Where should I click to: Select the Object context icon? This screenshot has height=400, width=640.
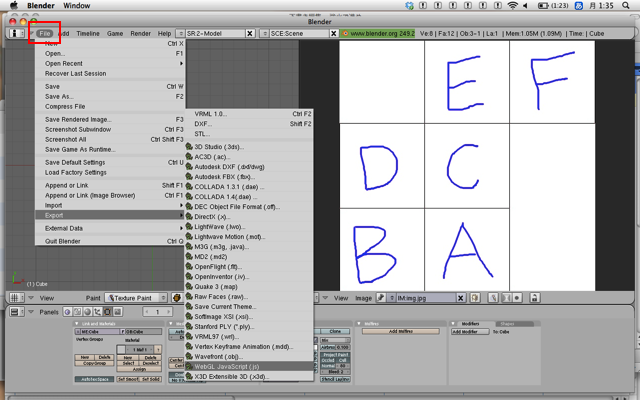click(x=97, y=312)
